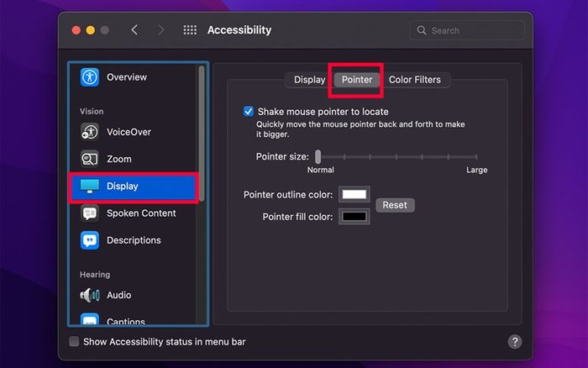The width and height of the screenshot is (588, 368).
Task: Switch to the Display tab
Action: [x=309, y=80]
